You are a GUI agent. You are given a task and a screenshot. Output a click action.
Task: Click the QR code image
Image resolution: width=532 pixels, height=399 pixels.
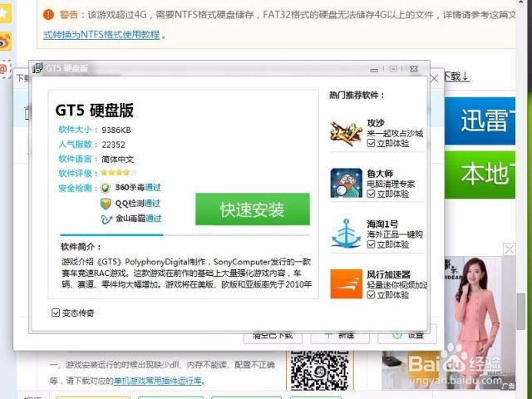click(x=319, y=371)
